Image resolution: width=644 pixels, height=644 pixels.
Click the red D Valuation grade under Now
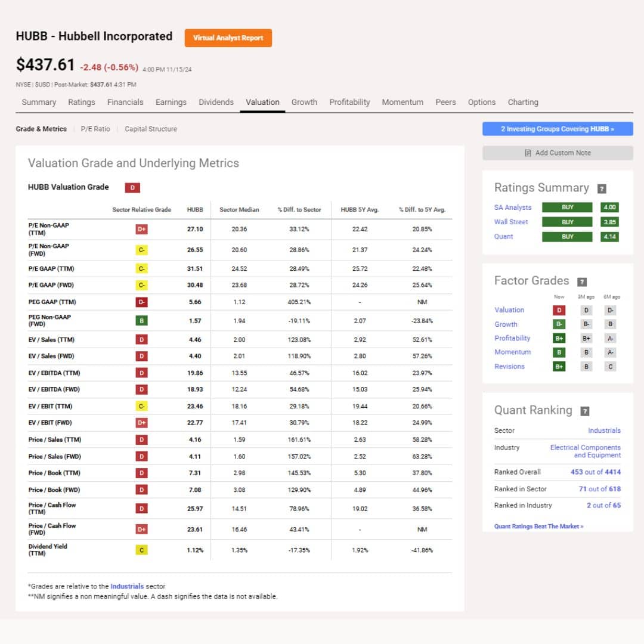tap(559, 310)
